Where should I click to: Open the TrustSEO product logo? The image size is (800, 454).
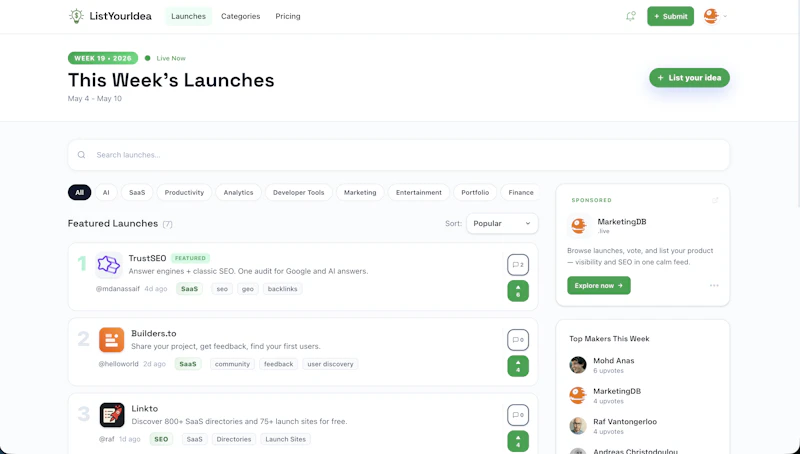point(109,264)
